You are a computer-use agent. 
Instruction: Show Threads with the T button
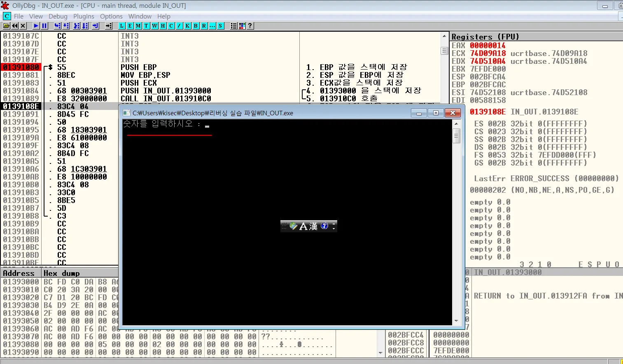click(x=146, y=26)
